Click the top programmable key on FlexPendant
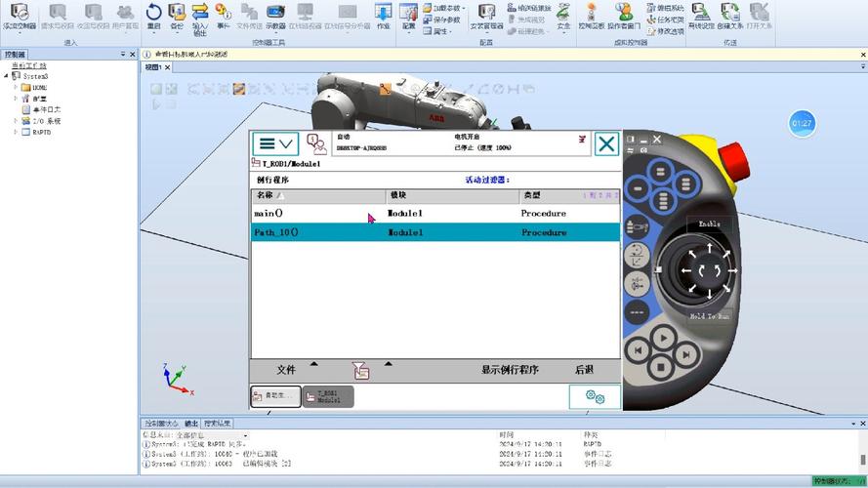The image size is (868, 488). point(661,172)
